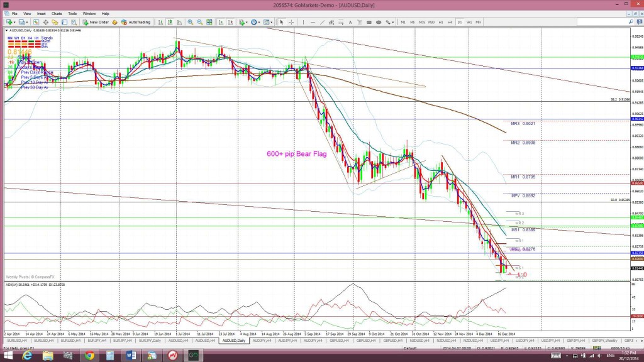Select the Text Label tool
This screenshot has width=644, height=362.
[x=360, y=22]
